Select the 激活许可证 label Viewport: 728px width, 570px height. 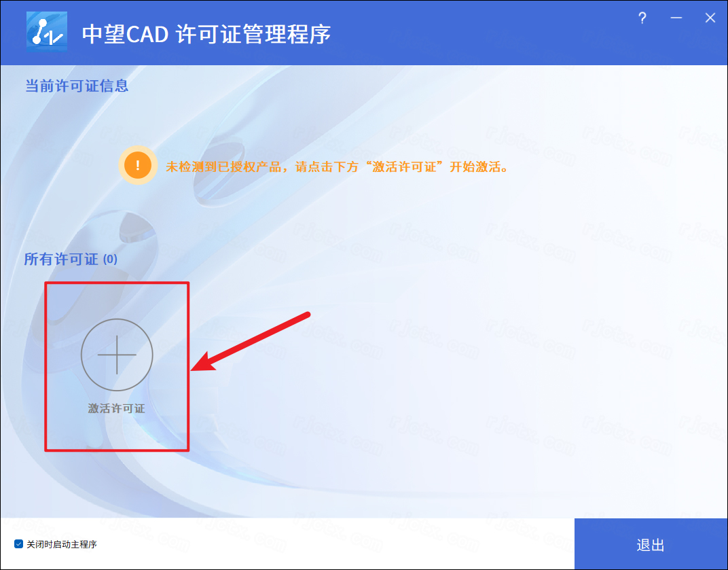117,408
